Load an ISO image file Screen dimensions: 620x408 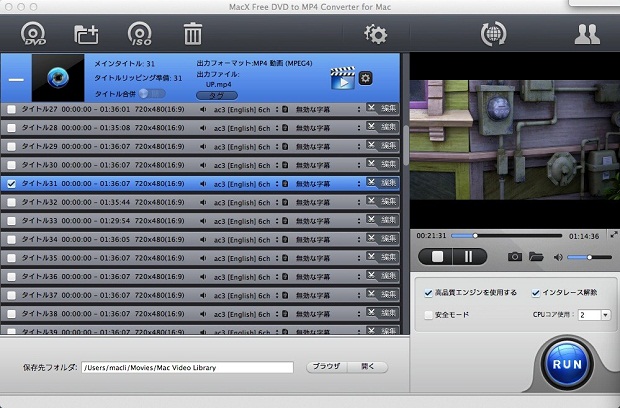click(x=140, y=34)
